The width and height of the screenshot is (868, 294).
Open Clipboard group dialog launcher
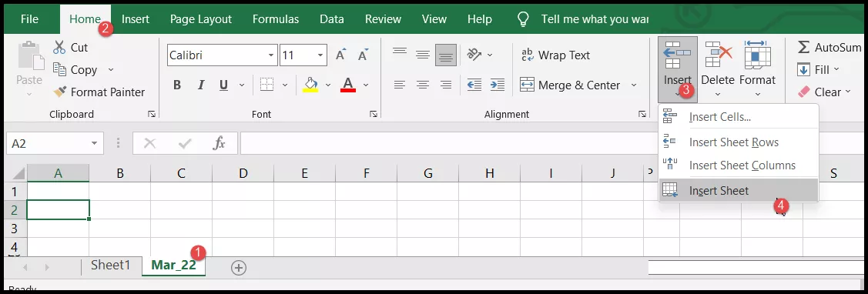pyautogui.click(x=152, y=114)
